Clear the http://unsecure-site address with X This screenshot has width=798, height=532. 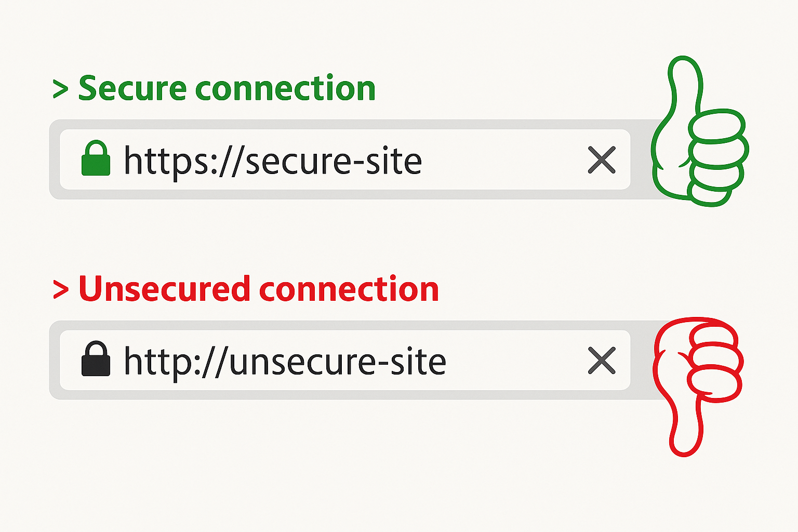point(602,361)
